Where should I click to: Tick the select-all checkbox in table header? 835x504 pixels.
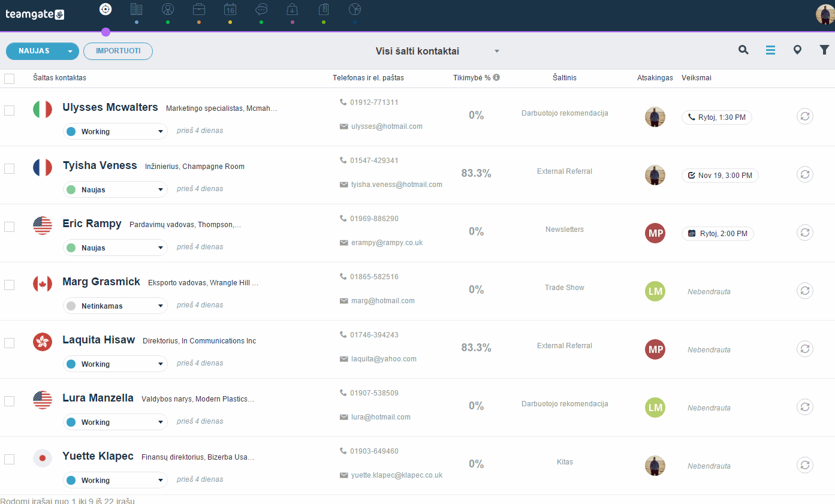9,79
